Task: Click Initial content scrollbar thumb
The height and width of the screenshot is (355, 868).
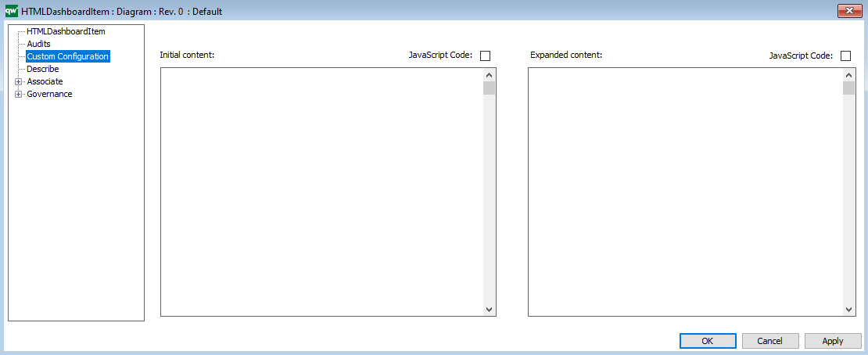Action: coord(489,88)
